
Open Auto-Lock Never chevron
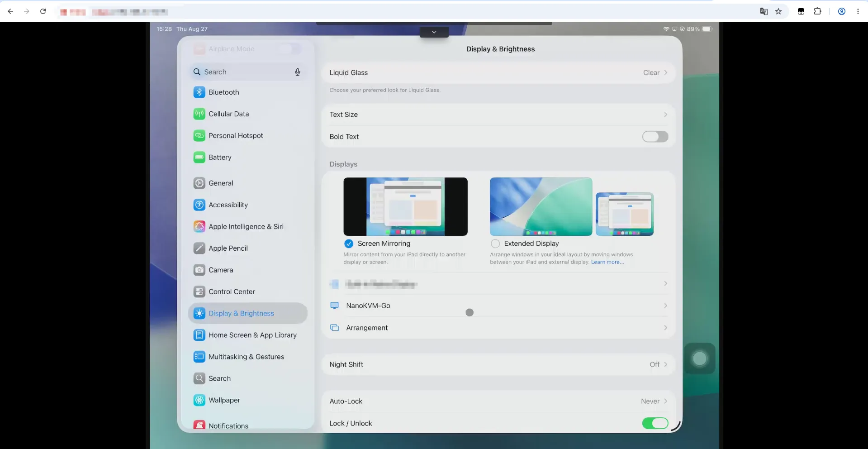click(666, 401)
